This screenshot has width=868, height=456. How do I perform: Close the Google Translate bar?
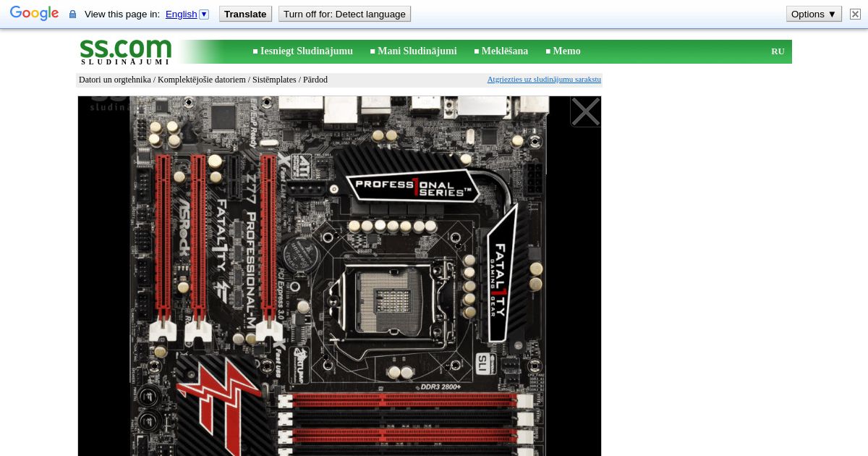point(855,14)
